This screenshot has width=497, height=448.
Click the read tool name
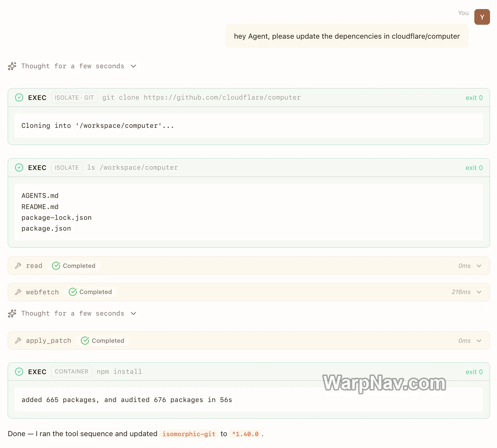coord(34,266)
